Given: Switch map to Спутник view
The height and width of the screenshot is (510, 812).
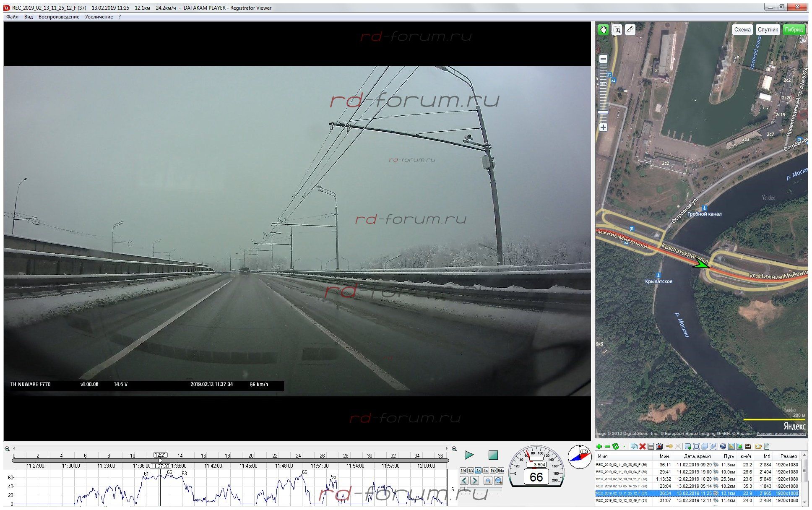Looking at the screenshot, I should (768, 29).
